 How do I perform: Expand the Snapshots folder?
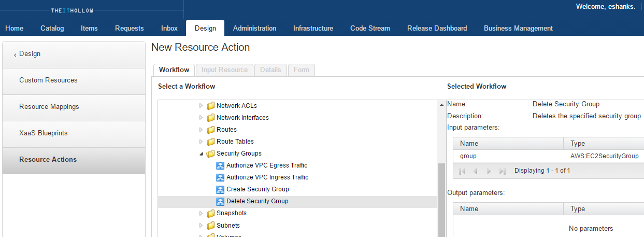point(202,213)
